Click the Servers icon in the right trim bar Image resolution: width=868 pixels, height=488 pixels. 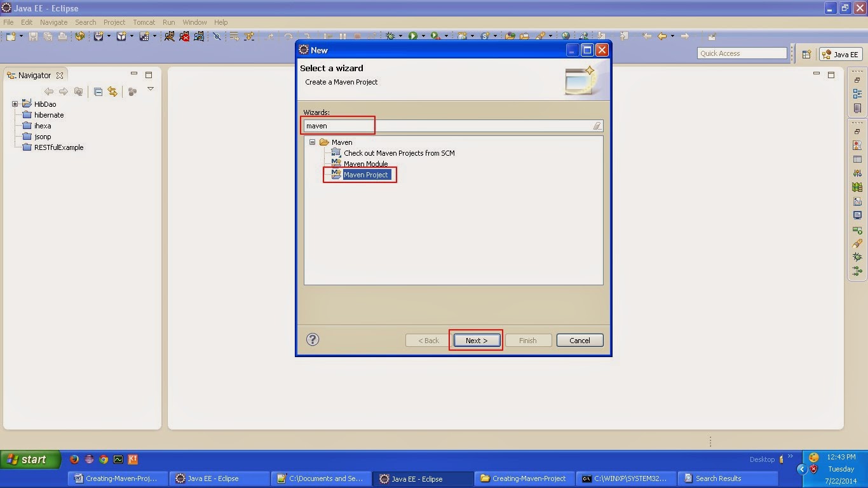click(857, 173)
